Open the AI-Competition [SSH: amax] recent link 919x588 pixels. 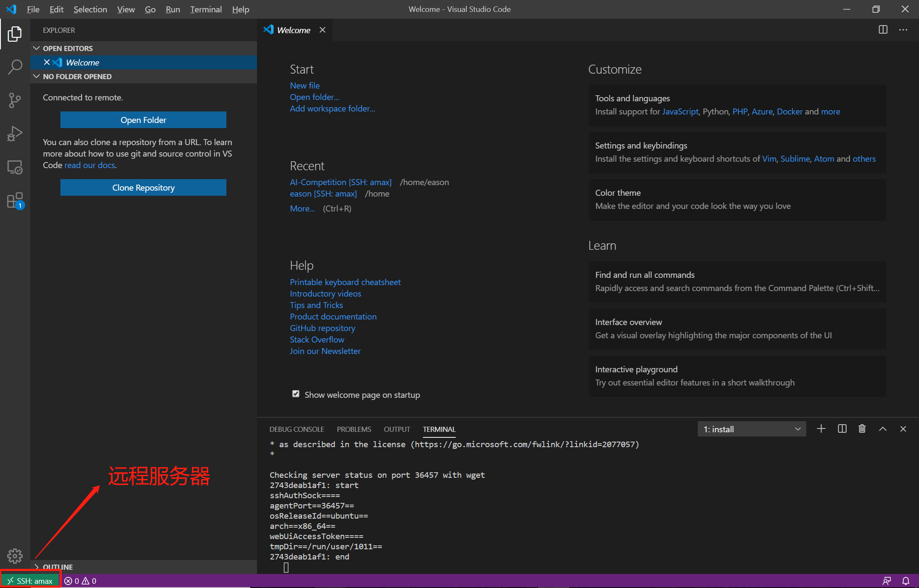click(340, 182)
